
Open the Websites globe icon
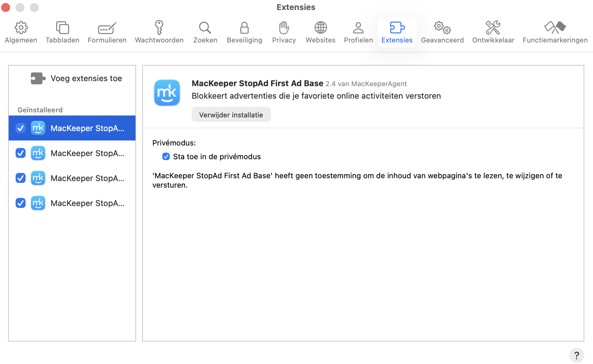click(x=320, y=27)
